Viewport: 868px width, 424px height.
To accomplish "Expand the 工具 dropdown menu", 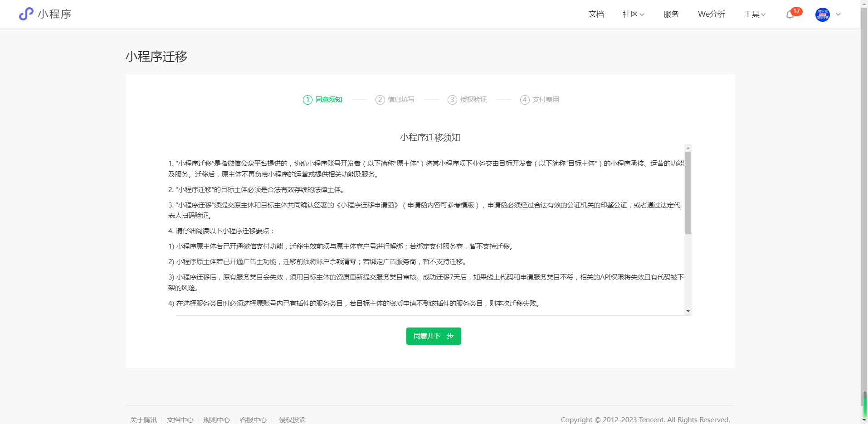I will [x=755, y=14].
